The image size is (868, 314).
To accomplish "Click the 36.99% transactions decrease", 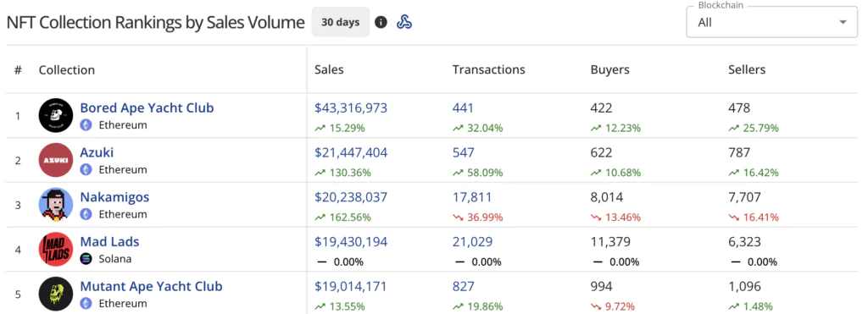I will click(477, 218).
